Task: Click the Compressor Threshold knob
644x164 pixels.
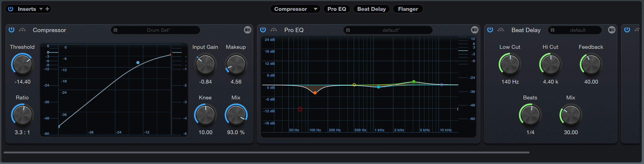Action: (x=22, y=64)
